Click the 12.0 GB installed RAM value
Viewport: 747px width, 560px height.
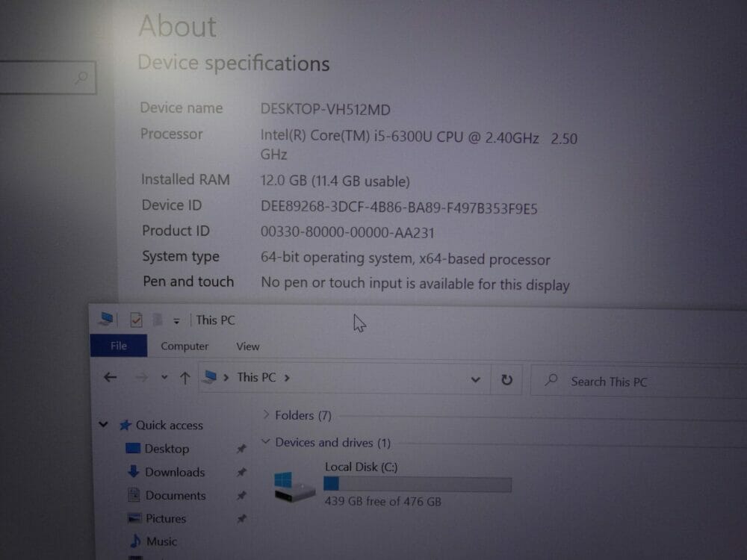[335, 181]
